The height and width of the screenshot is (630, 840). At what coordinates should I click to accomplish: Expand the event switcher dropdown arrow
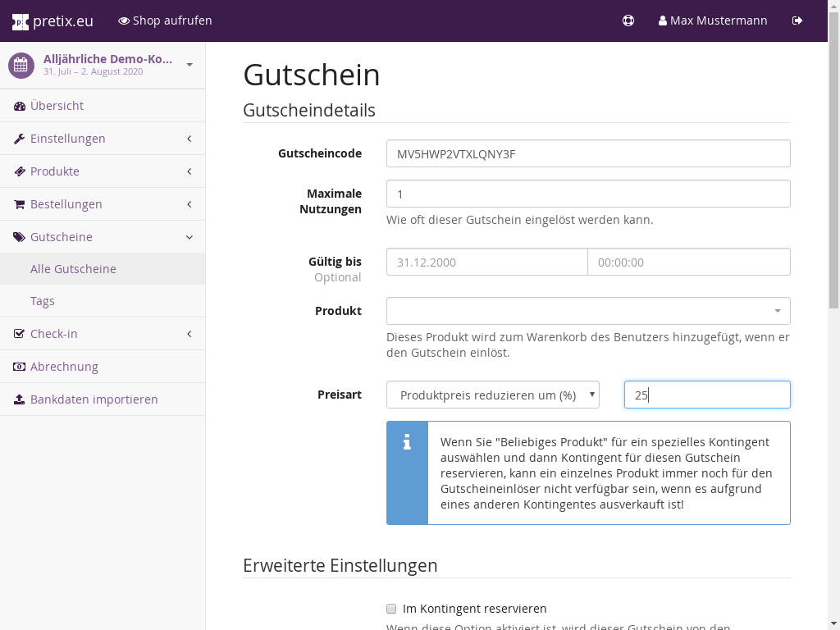[189, 65]
